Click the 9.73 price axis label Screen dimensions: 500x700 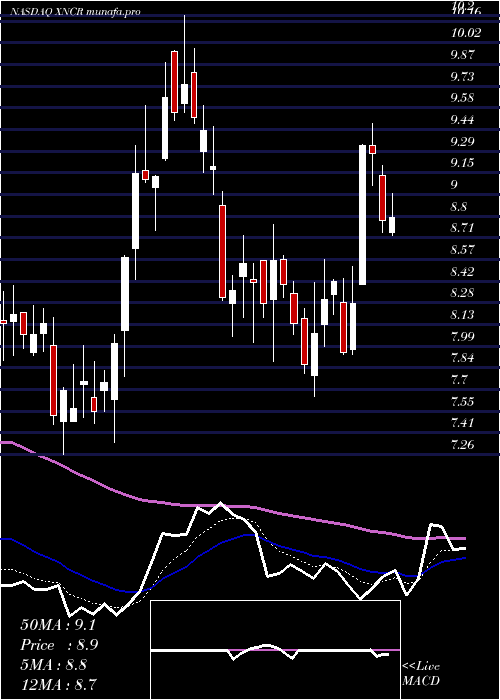click(462, 76)
